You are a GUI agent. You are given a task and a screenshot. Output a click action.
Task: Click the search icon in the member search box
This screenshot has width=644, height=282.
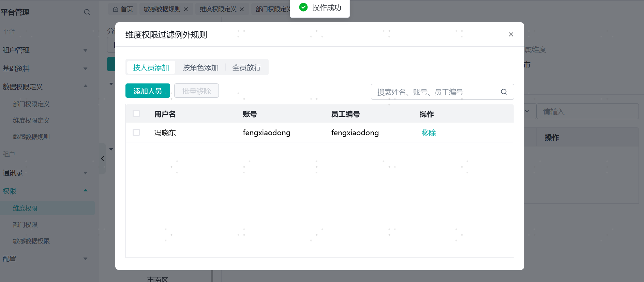pyautogui.click(x=504, y=92)
